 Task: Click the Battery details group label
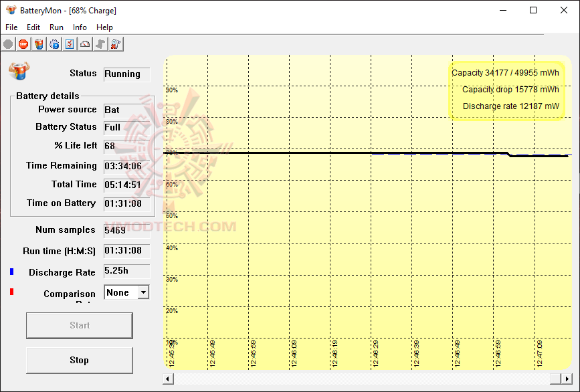tap(47, 96)
